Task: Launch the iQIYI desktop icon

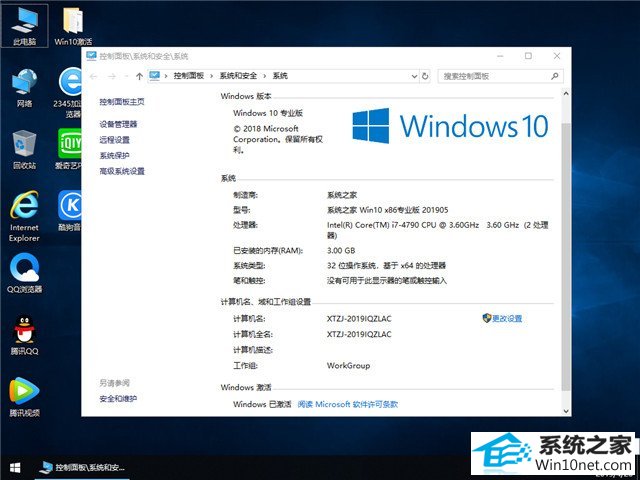Action: (x=69, y=149)
